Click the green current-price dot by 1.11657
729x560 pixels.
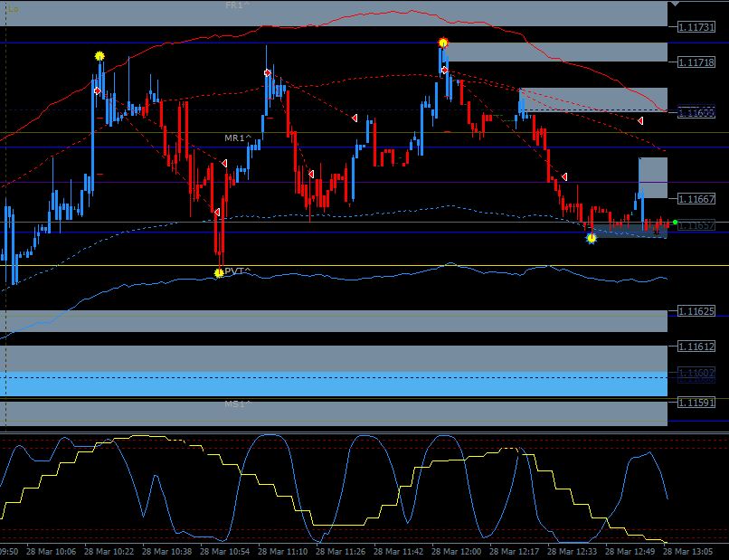coord(675,223)
